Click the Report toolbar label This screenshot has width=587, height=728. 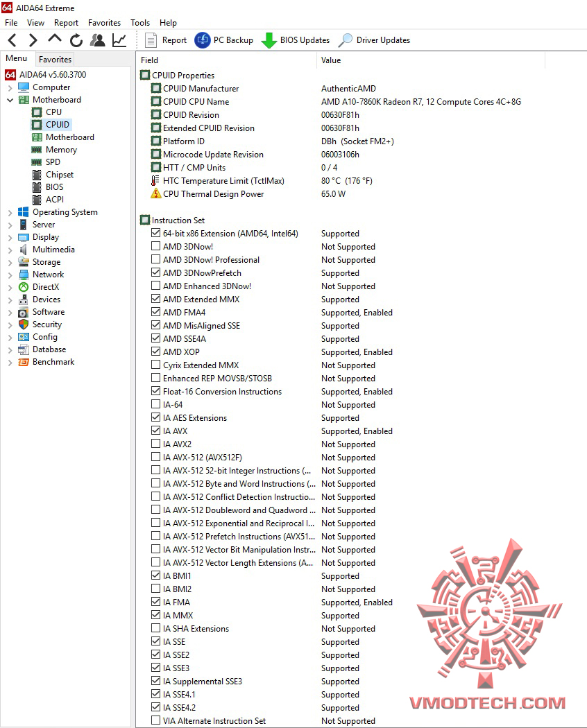pyautogui.click(x=174, y=40)
